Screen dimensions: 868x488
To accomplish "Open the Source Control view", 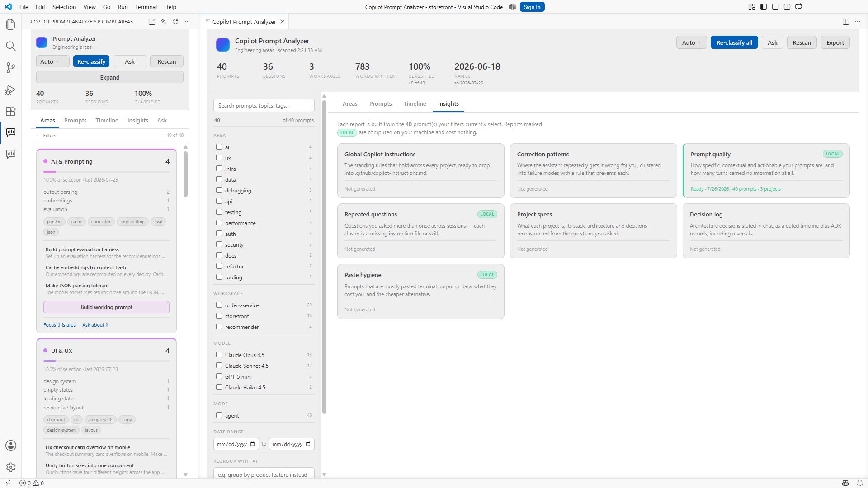I will click(10, 68).
